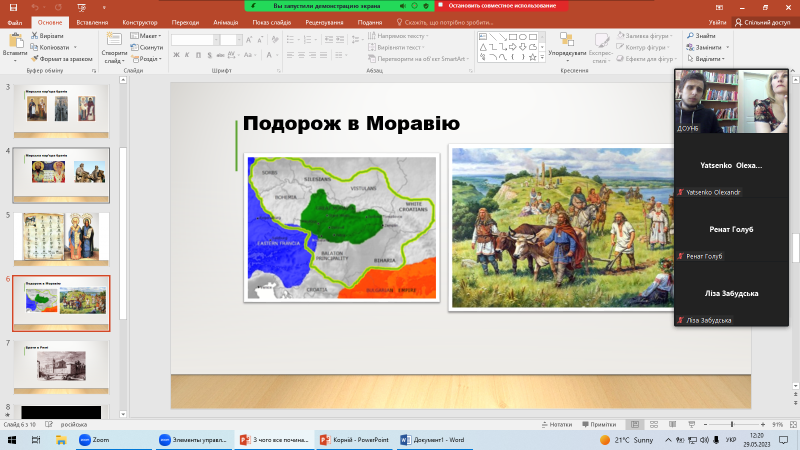The image size is (800, 450).
Task: Click Увійти sign in
Action: [717, 22]
